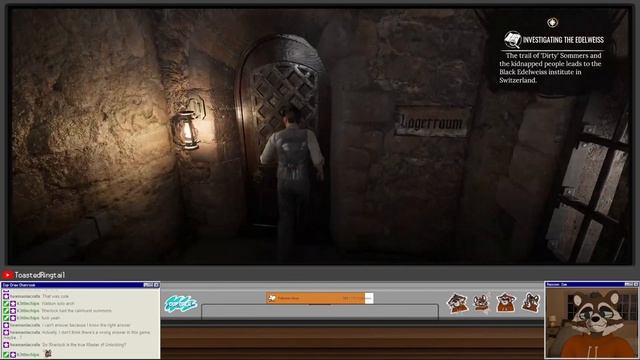Click the green pencil badge in last chat row
The width and height of the screenshot is (640, 360).
(6, 355)
